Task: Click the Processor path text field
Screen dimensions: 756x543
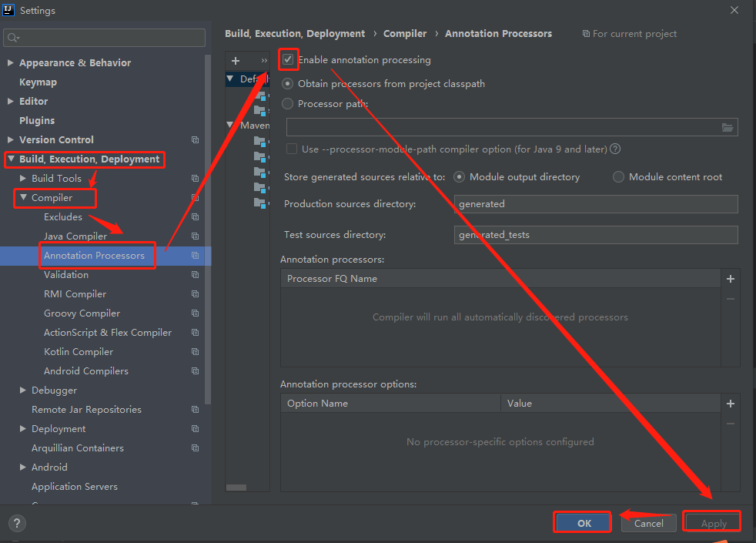Action: coord(512,127)
